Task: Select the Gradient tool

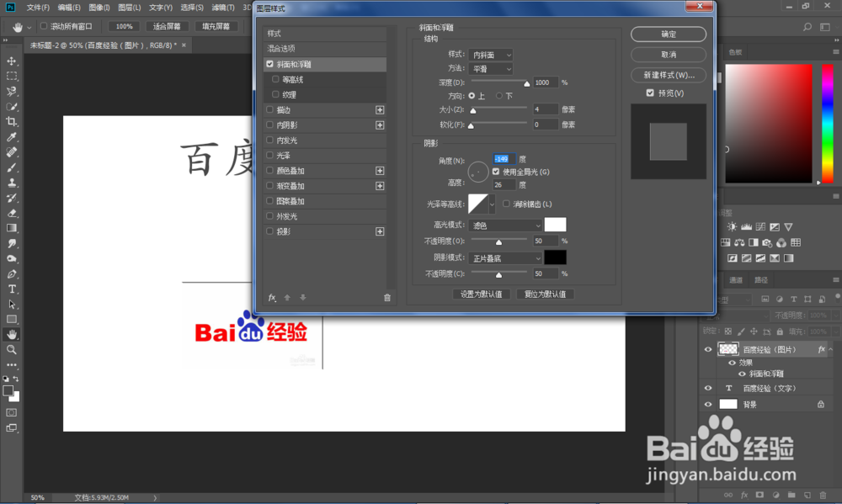Action: (x=11, y=228)
